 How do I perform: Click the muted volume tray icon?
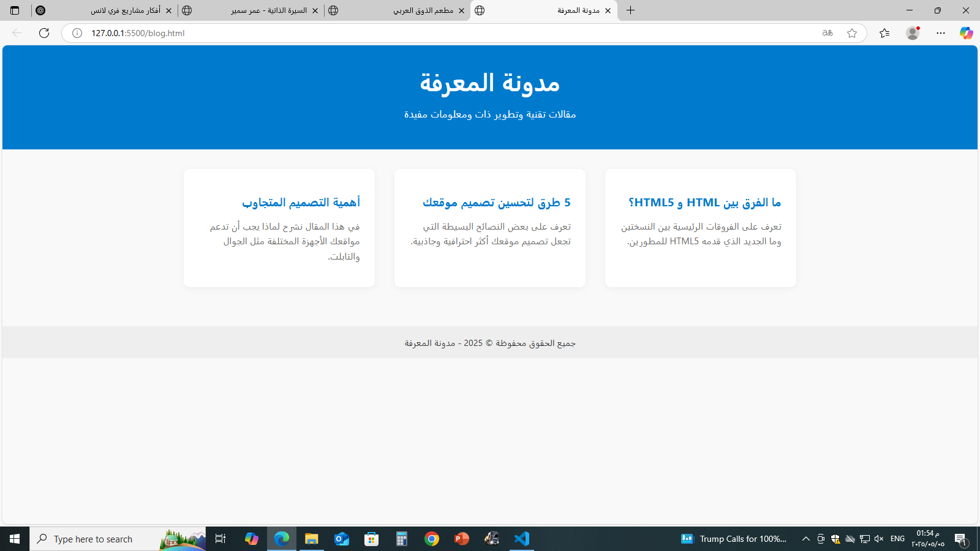[x=879, y=539]
